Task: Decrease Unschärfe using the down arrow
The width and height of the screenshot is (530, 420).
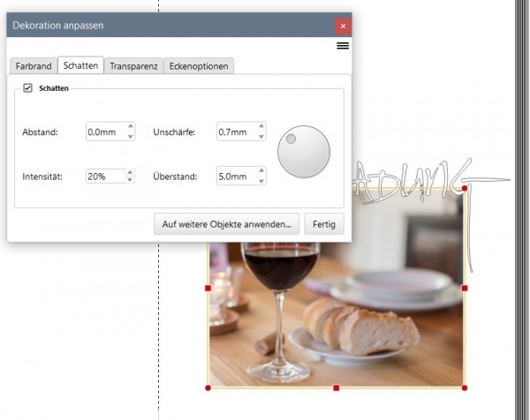Action: (261, 137)
